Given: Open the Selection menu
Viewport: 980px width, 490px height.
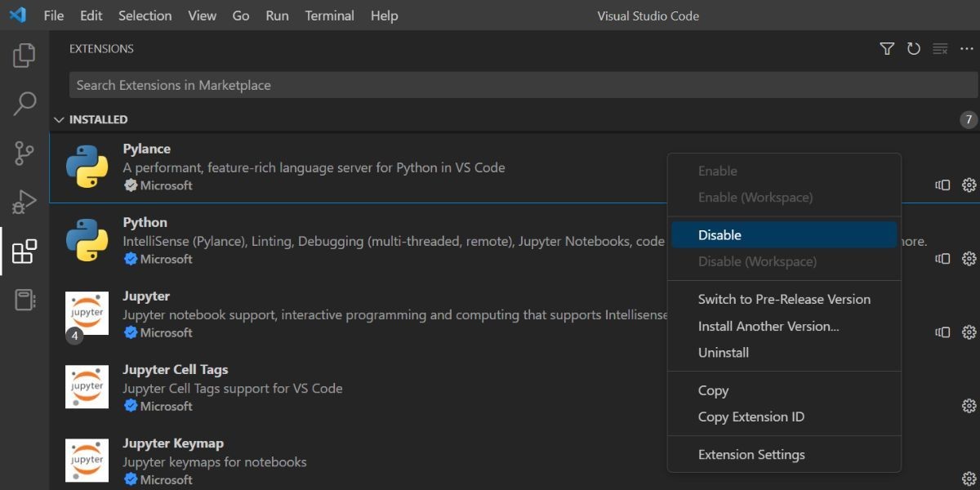Looking at the screenshot, I should 145,16.
